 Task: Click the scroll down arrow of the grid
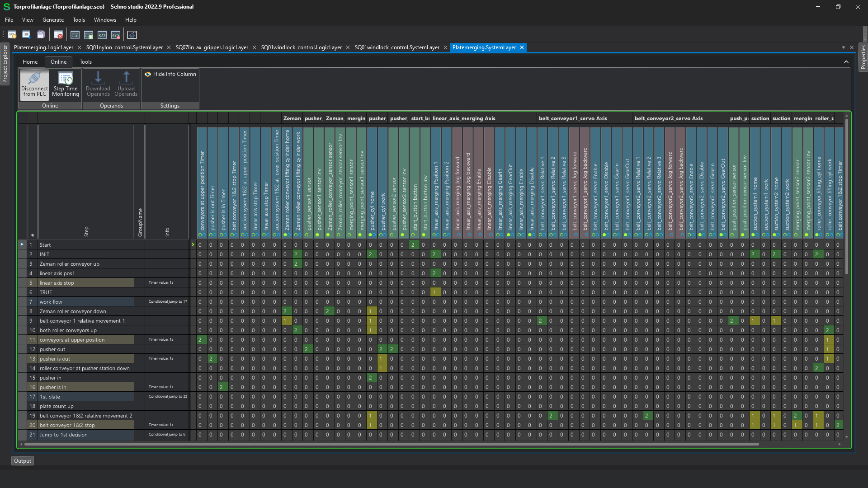click(846, 437)
